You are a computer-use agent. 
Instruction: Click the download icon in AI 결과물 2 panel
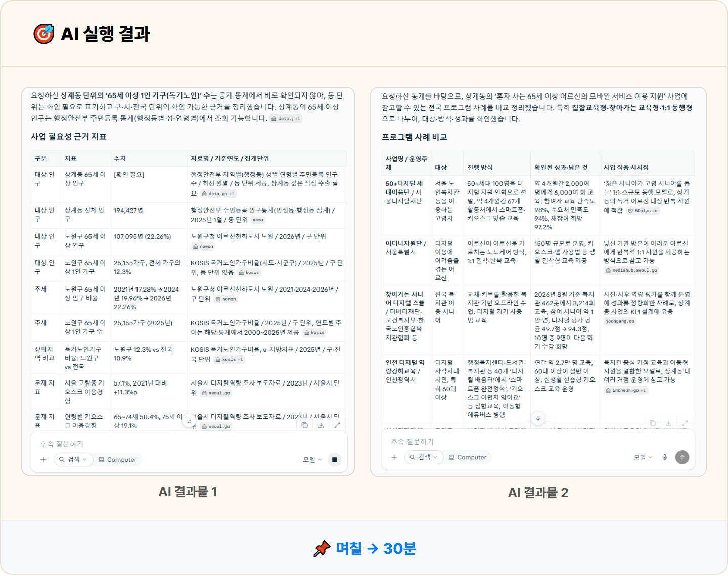tap(669, 423)
